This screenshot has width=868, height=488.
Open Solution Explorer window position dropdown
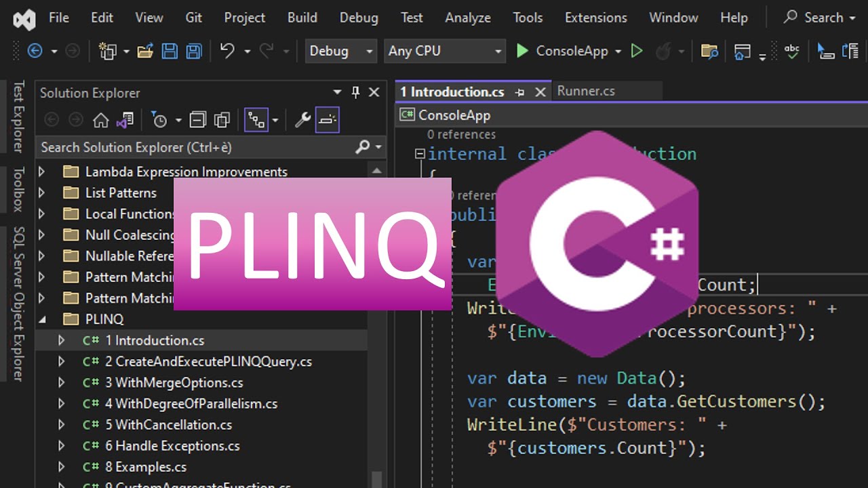(337, 92)
